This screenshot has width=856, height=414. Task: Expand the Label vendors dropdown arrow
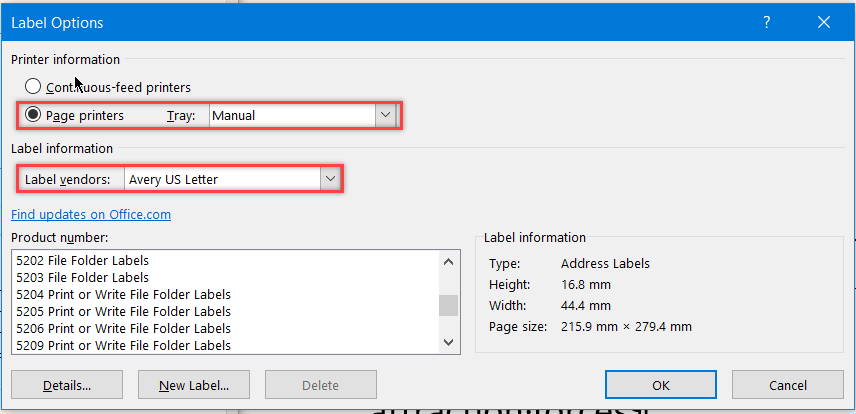pos(330,179)
